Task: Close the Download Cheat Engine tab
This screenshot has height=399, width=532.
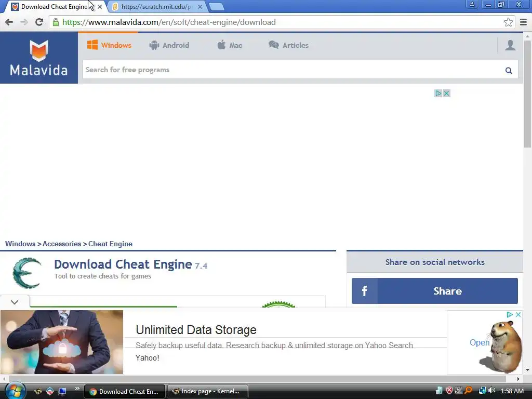Action: (x=100, y=7)
